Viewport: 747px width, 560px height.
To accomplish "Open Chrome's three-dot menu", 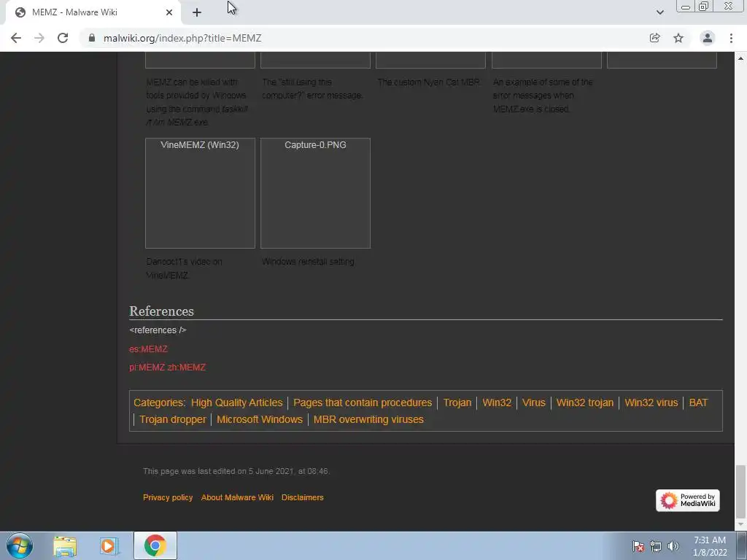I will 731,38.
